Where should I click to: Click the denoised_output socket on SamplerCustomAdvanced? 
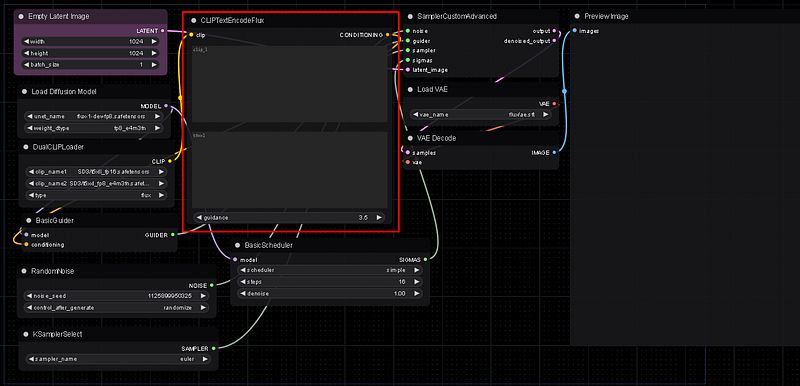click(x=554, y=41)
